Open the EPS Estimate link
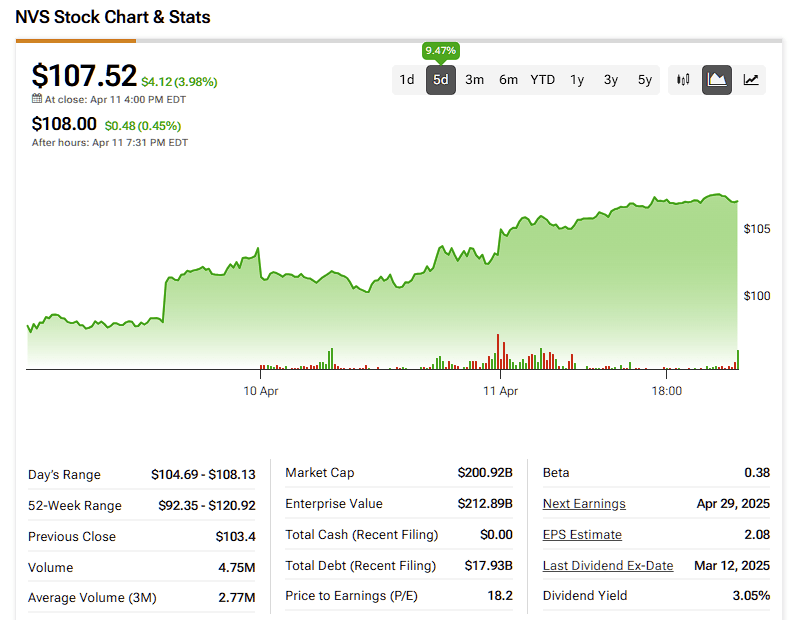Screen dimensions: 796x620 point(582,535)
